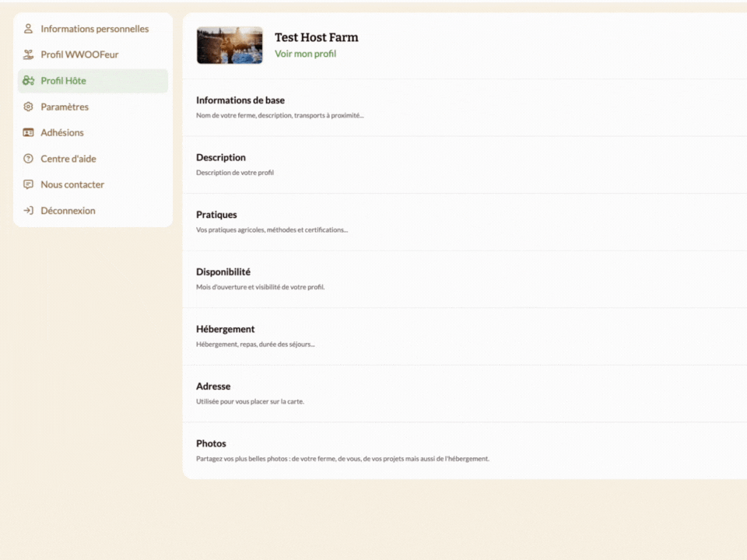Open the Paramètres menu item

(x=93, y=107)
